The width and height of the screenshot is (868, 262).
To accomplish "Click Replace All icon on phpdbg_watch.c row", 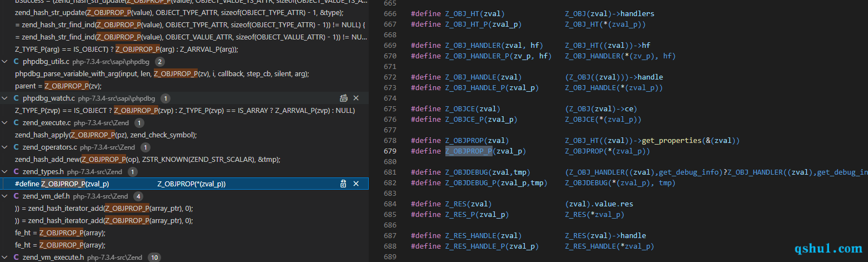I will click(x=344, y=98).
